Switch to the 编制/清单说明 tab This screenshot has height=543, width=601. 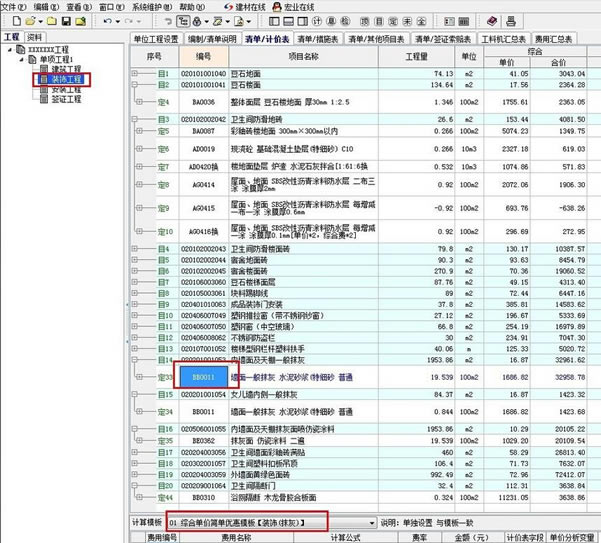212,39
